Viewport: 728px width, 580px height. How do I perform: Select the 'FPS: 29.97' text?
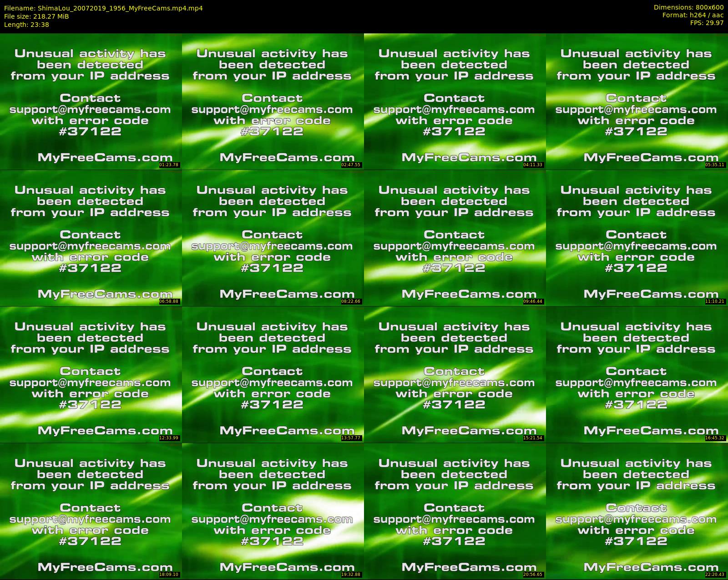click(x=707, y=23)
